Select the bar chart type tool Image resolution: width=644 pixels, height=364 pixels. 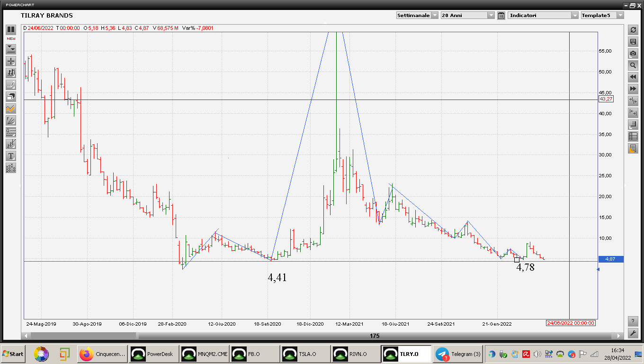click(10, 73)
